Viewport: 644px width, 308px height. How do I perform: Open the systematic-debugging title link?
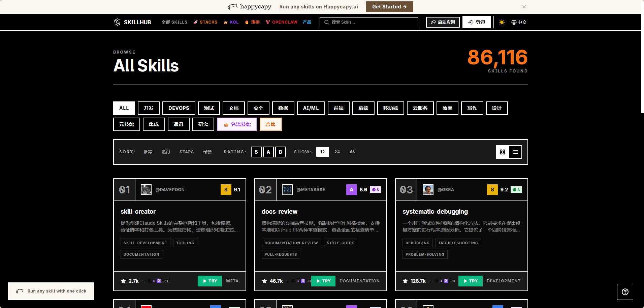click(435, 212)
